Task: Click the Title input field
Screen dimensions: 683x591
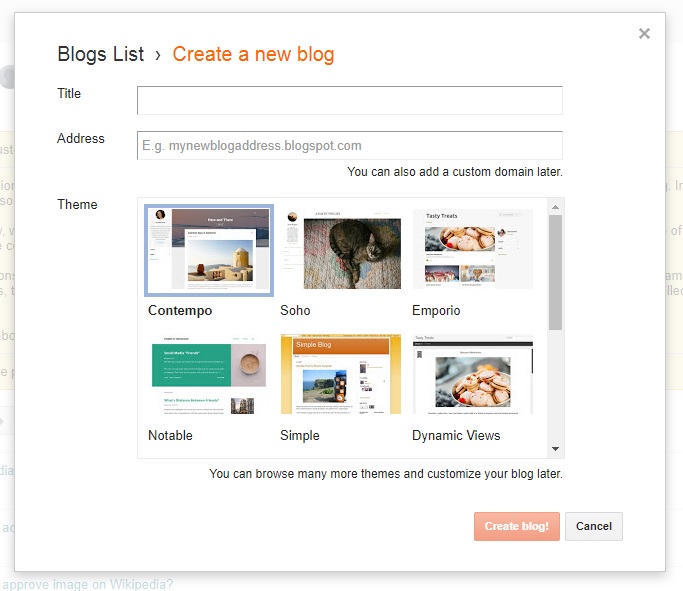Action: (x=350, y=101)
